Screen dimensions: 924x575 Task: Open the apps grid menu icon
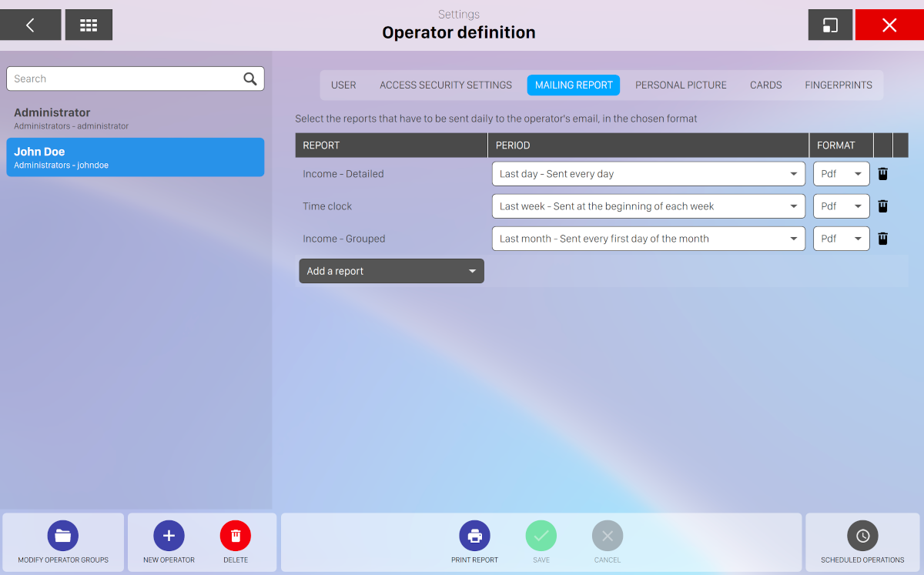89,25
